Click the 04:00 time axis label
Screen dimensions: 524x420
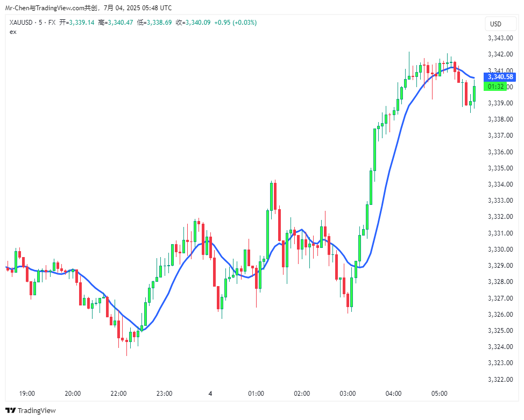coord(393,393)
